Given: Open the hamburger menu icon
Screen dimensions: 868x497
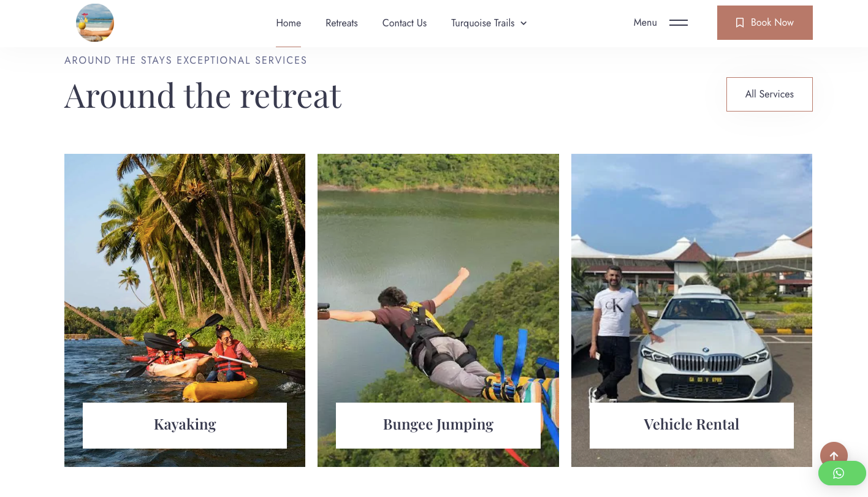Looking at the screenshot, I should [x=678, y=23].
